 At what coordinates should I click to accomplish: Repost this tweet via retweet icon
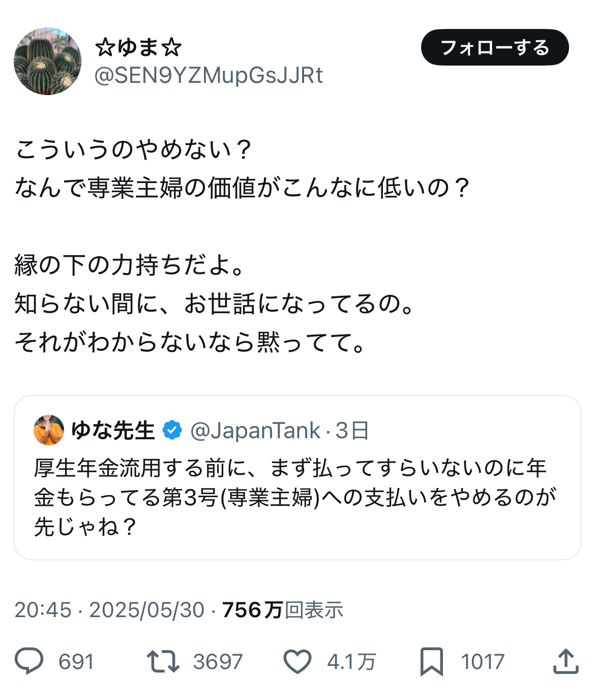163,661
